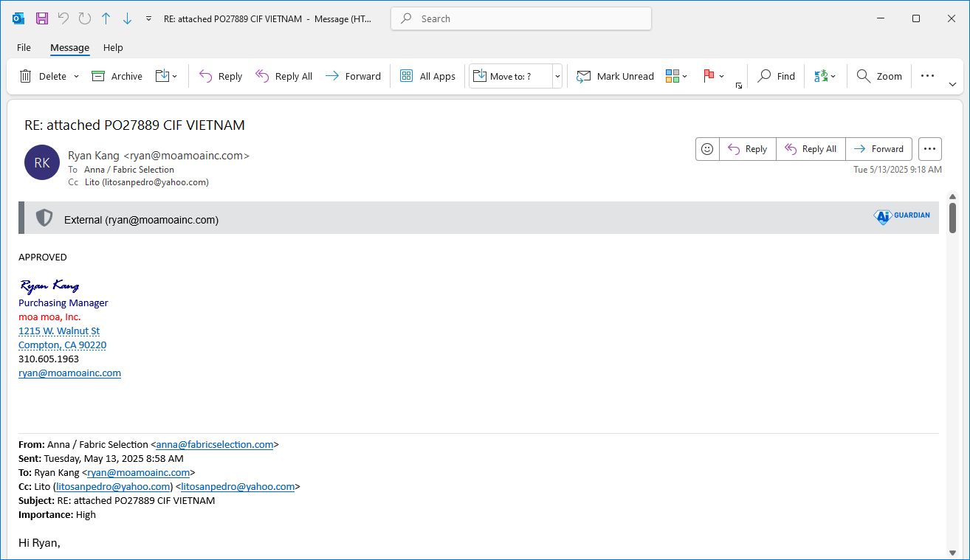Expand ribbon display options chevron
Image resolution: width=970 pixels, height=560 pixels.
(952, 85)
